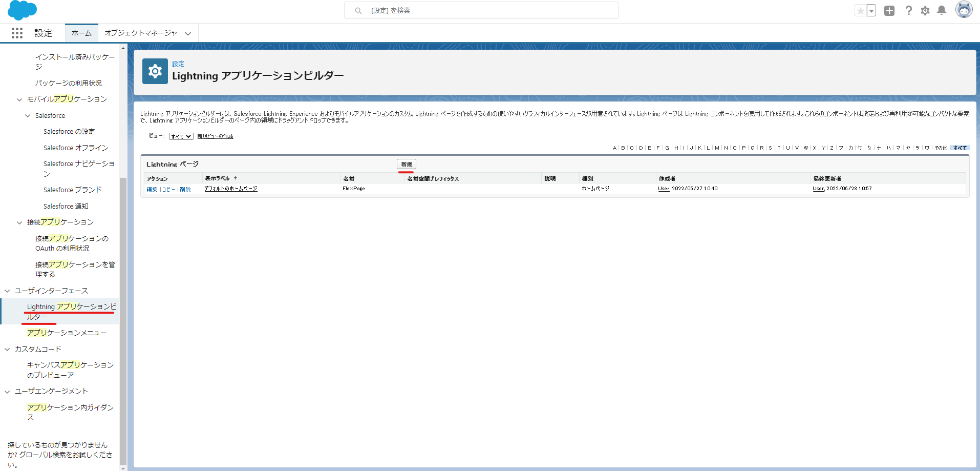
Task: Open Salesforce オフライン in sidebar
Action: pos(76,148)
